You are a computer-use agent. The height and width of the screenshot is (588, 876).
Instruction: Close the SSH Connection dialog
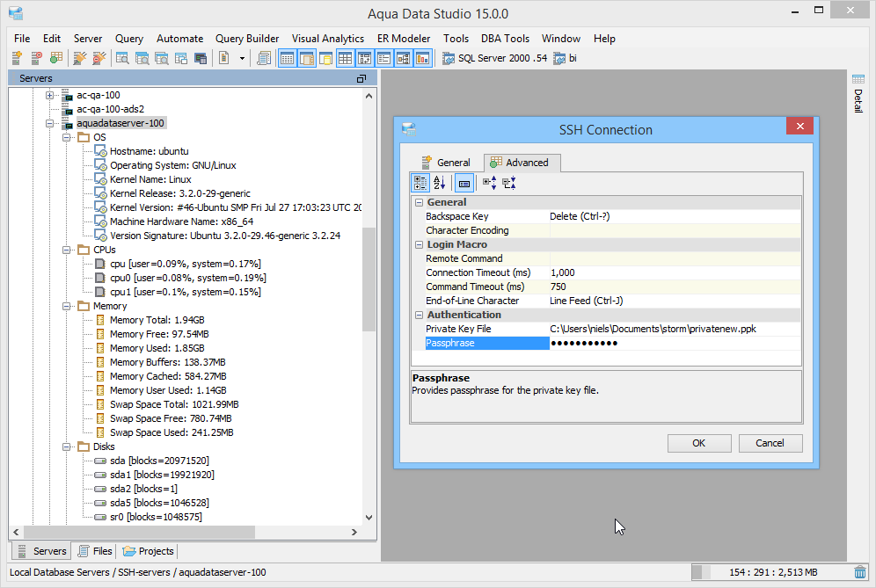click(x=799, y=126)
